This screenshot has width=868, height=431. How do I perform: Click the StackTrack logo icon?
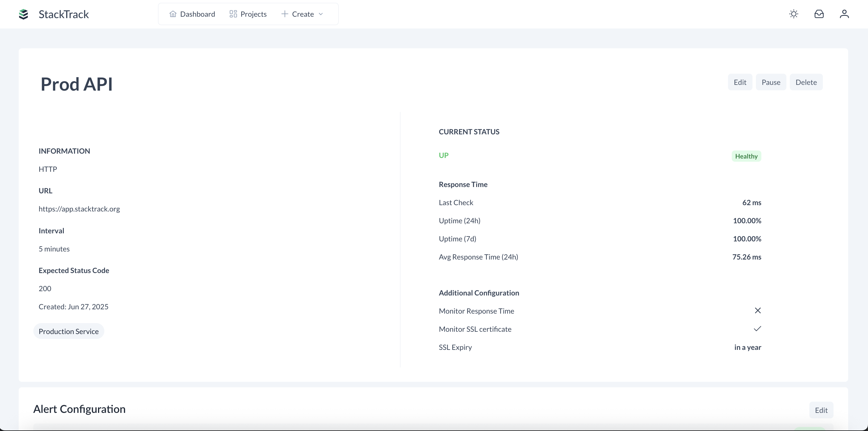tap(23, 14)
